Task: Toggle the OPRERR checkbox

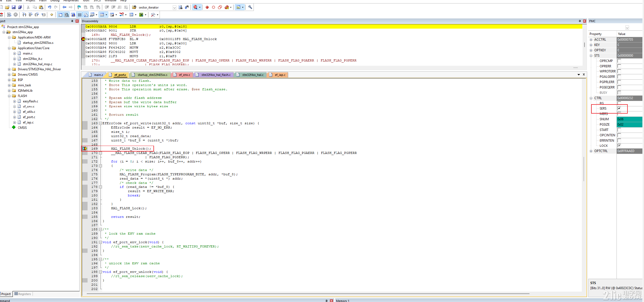Action: click(619, 66)
